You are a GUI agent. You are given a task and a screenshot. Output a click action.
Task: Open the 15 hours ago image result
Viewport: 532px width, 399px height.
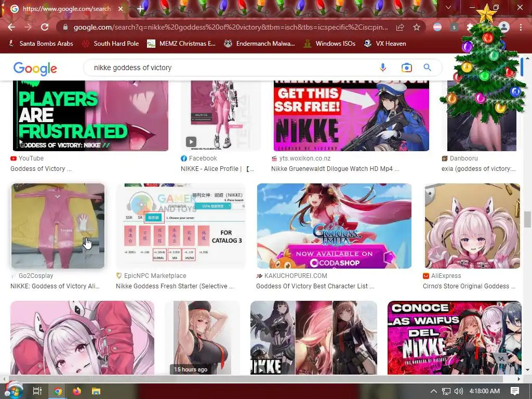pyautogui.click(x=202, y=338)
